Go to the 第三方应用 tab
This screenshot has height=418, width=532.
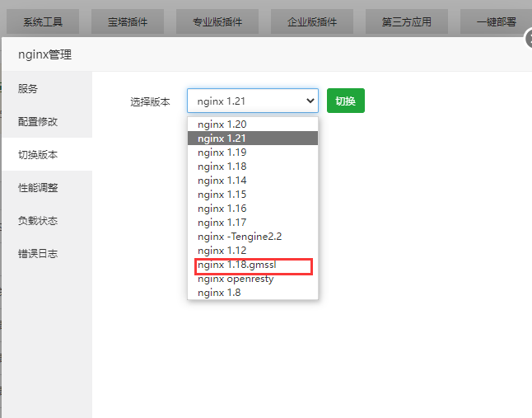pos(407,21)
